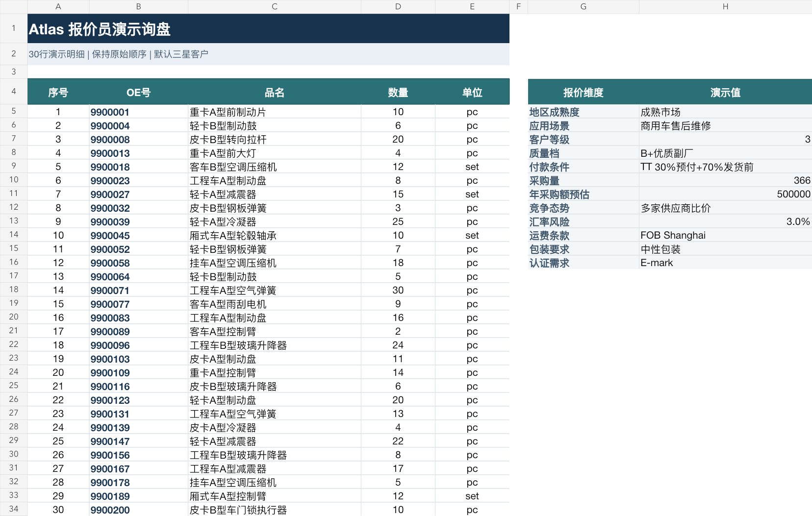The width and height of the screenshot is (812, 516).
Task: Click the "年采购额预估" label cell
Action: [x=584, y=194]
